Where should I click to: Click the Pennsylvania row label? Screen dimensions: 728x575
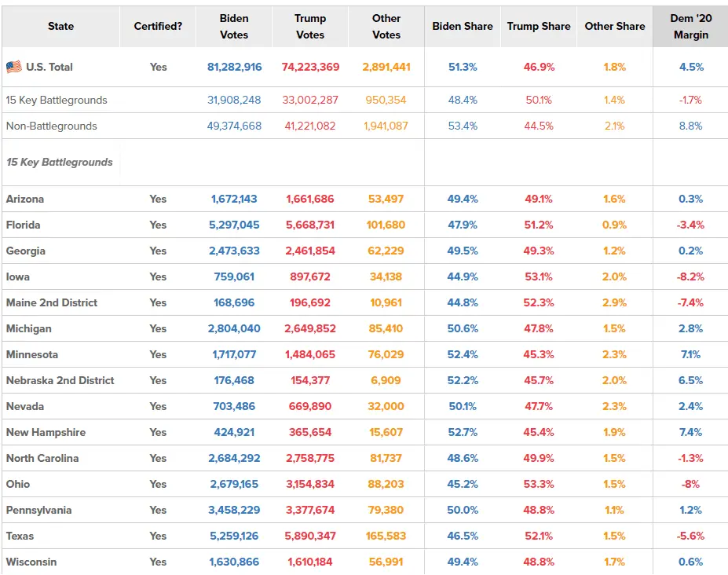[38, 510]
